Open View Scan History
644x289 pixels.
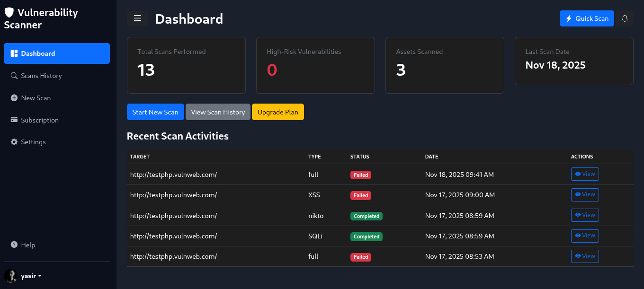pyautogui.click(x=218, y=112)
